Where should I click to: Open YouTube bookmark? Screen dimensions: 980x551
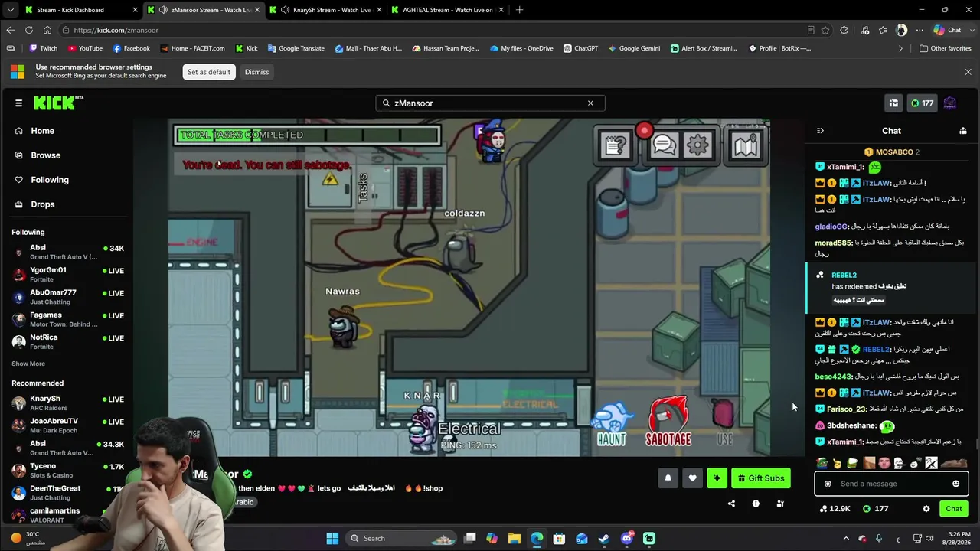(85, 48)
